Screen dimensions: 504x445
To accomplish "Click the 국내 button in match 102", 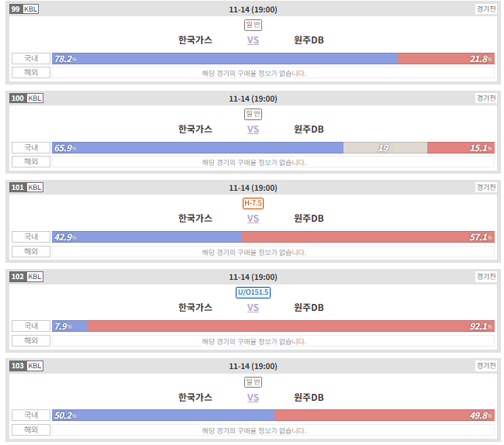I will [31, 326].
